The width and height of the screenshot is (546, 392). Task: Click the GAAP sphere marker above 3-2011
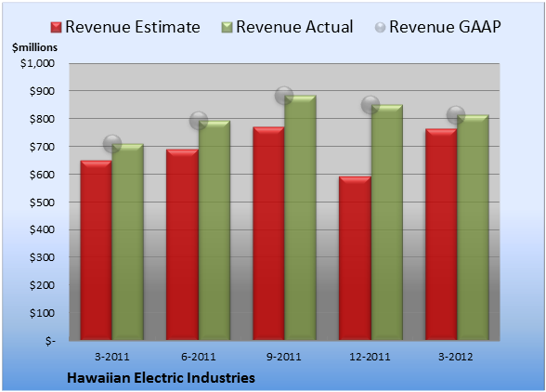coord(112,144)
